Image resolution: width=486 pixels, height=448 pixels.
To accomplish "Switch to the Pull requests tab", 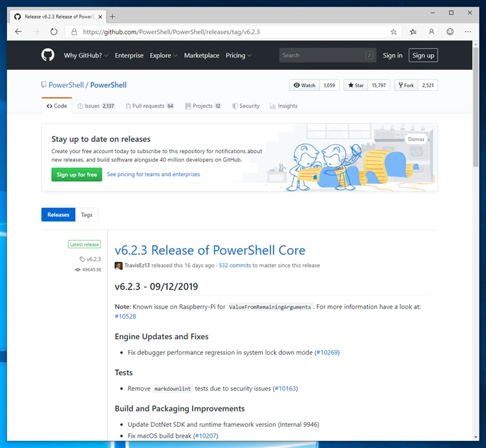I will tap(150, 106).
